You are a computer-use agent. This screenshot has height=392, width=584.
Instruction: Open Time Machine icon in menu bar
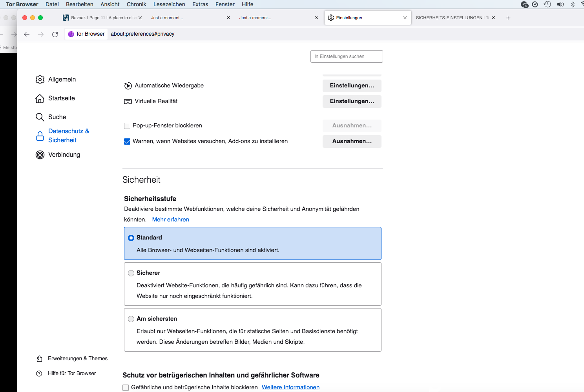tap(547, 4)
